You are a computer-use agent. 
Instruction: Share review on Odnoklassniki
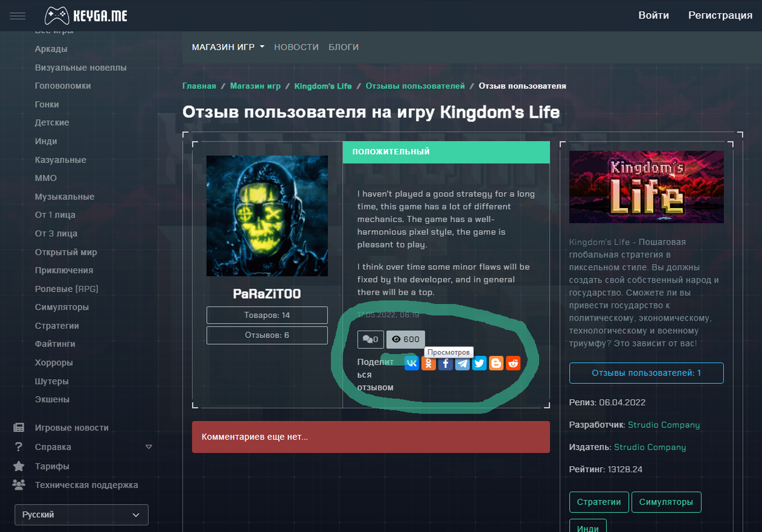429,363
